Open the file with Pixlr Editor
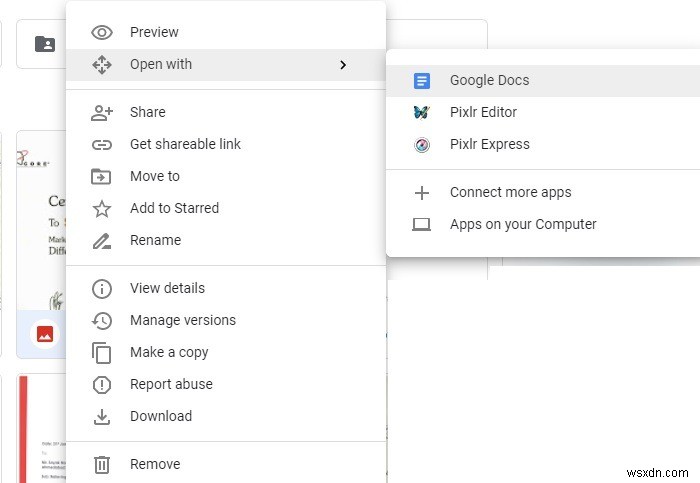 tap(543, 112)
